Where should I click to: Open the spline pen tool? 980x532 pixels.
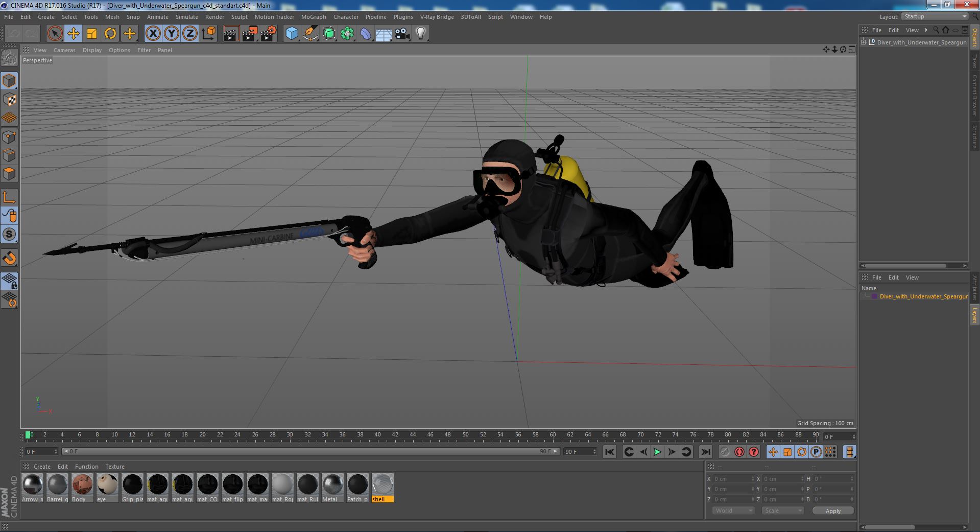pos(310,34)
